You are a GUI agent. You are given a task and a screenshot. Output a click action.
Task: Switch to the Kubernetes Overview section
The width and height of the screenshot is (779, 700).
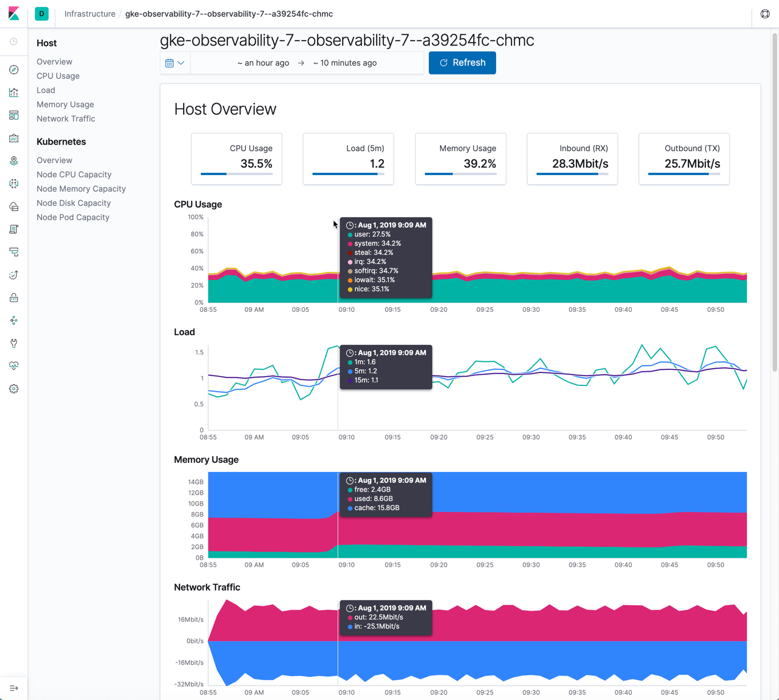(x=54, y=160)
